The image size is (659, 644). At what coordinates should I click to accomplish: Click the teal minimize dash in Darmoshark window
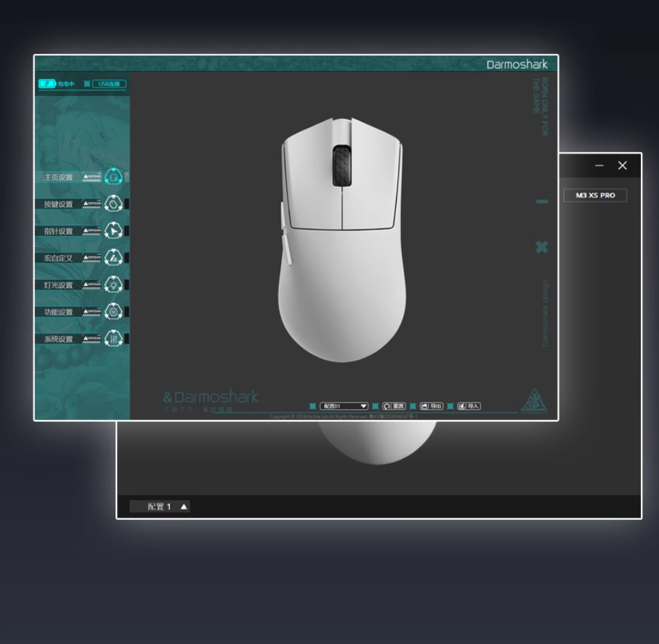pyautogui.click(x=542, y=202)
